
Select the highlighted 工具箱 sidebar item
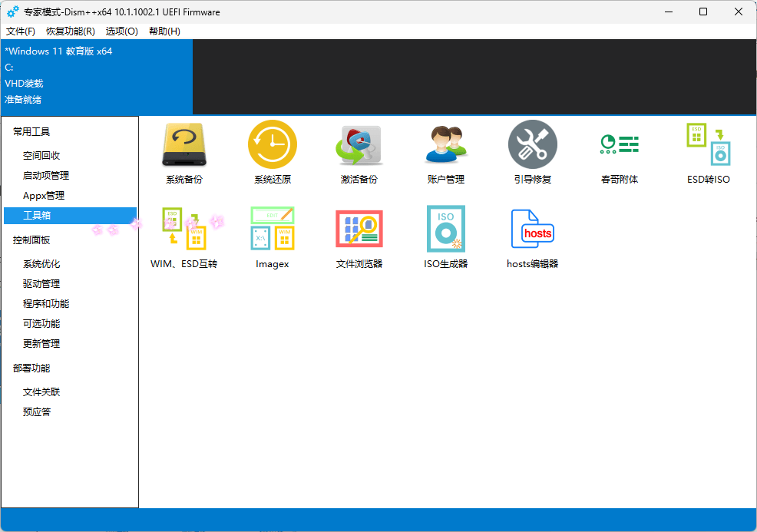tap(70, 215)
